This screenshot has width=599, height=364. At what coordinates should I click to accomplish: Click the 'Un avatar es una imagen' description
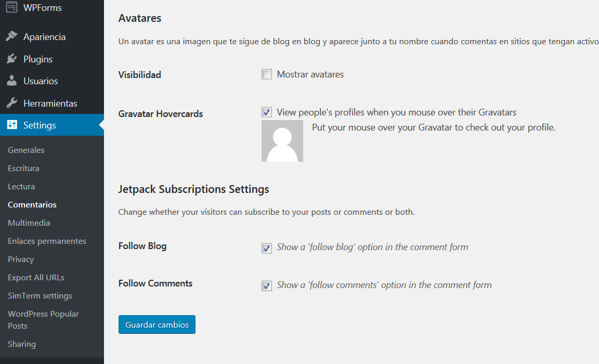(x=358, y=41)
